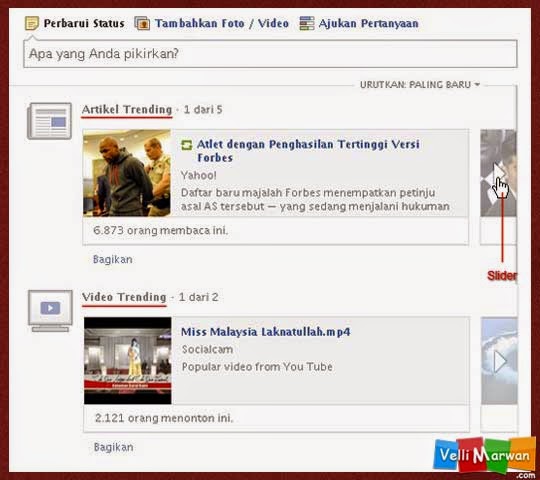This screenshot has height=480, width=540.
Task: Select the Perbarui Status tab
Action: pyautogui.click(x=84, y=23)
